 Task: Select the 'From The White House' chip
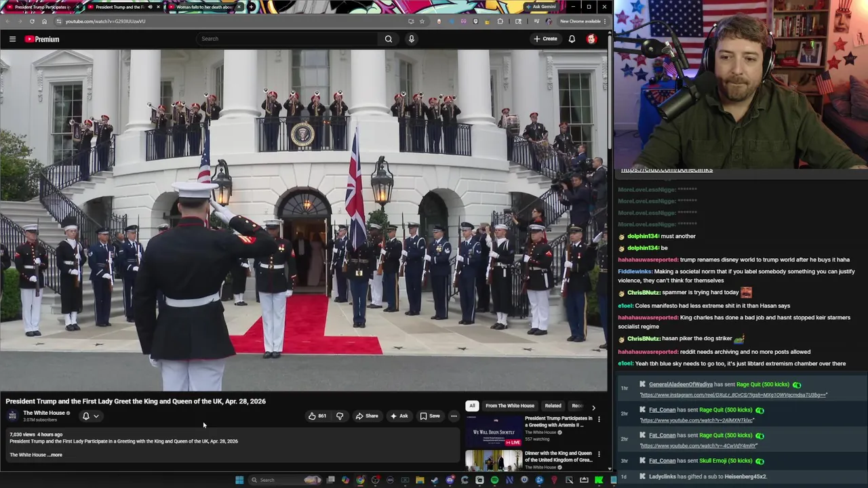510,406
